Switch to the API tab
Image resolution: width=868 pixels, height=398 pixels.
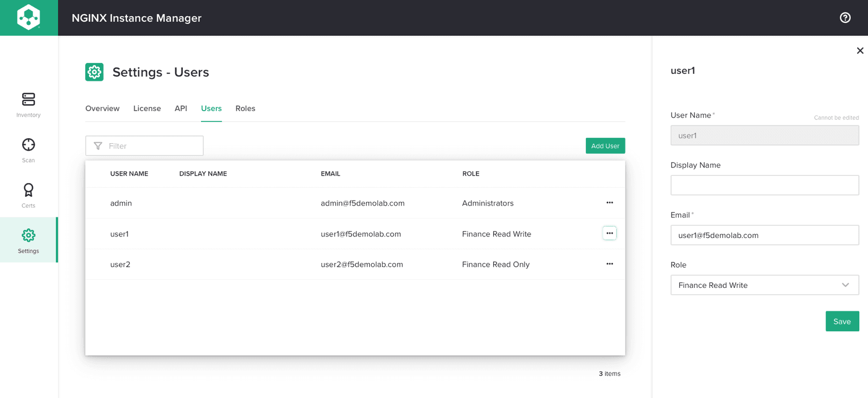point(181,108)
